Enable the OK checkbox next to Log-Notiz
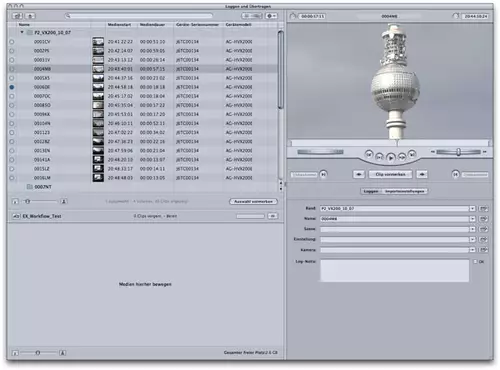This screenshot has height=370, width=500. (476, 262)
